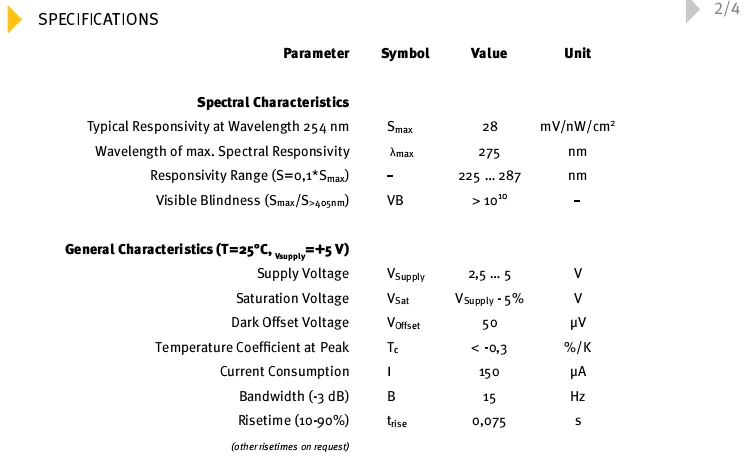Click the Unit column header

(577, 53)
